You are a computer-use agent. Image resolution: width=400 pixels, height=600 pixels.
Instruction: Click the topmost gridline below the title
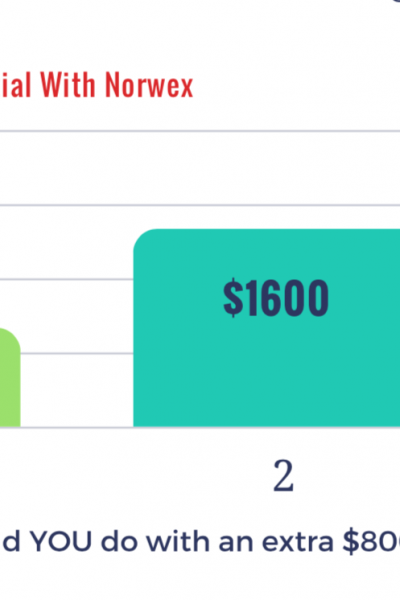(200, 131)
